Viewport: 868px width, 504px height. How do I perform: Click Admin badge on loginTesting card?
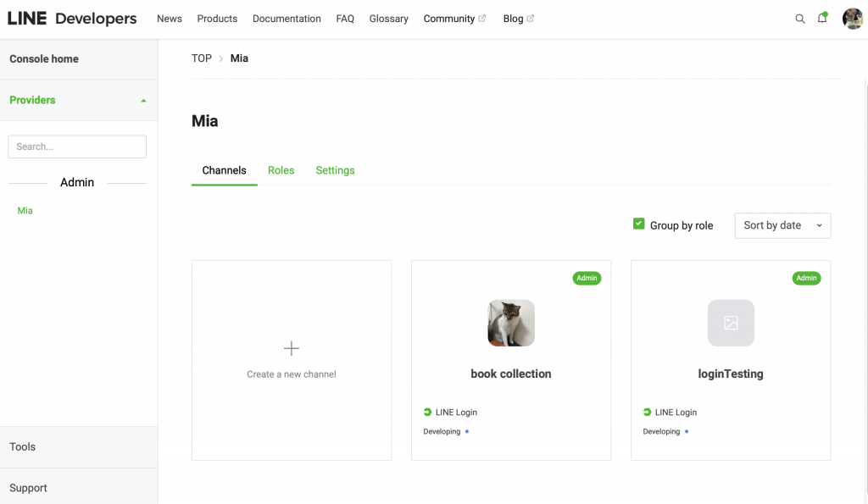click(807, 279)
